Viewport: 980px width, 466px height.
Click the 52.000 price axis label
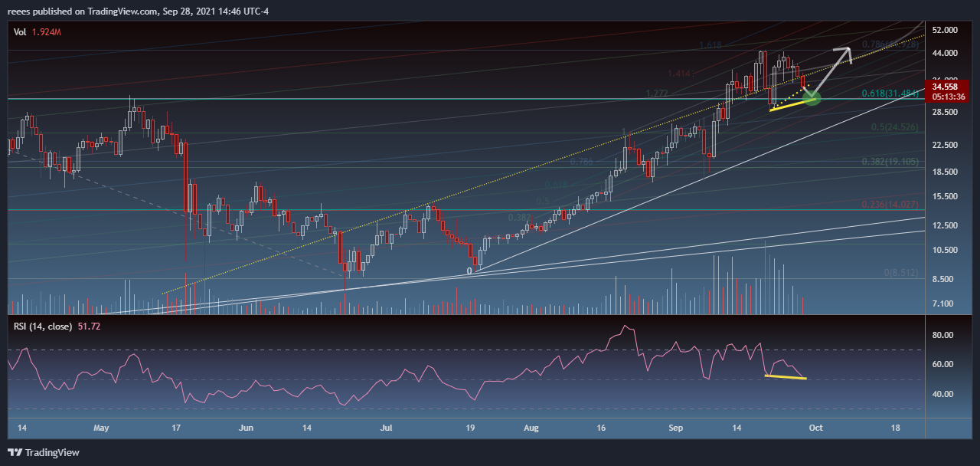coord(946,30)
